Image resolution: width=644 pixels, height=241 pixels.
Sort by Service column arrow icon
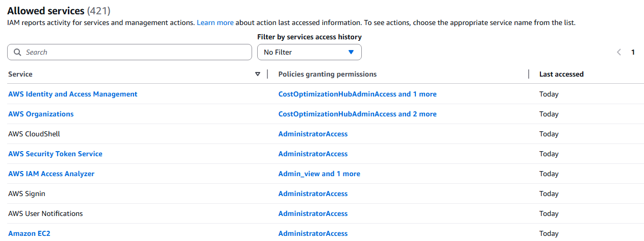coord(258,74)
